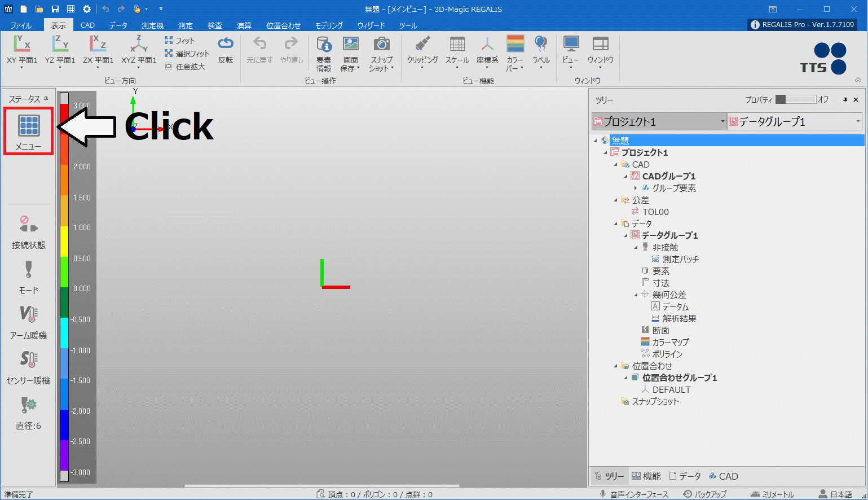Click the yellow segment of color bar
Image resolution: width=868 pixels, height=500 pixels.
(x=64, y=242)
